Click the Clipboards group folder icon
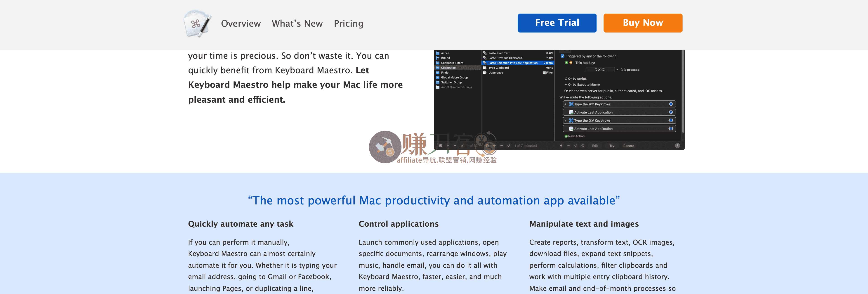868x294 pixels. tap(438, 68)
